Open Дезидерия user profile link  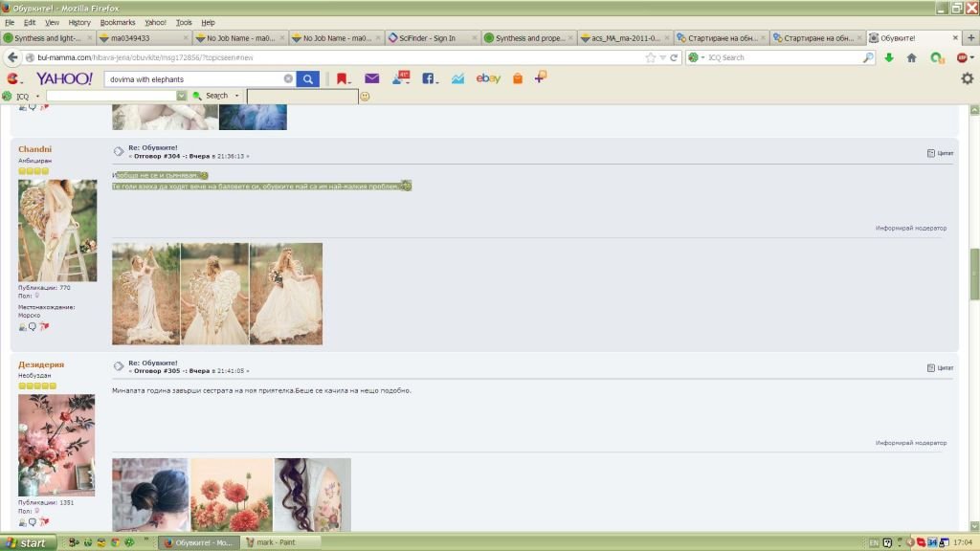41,364
